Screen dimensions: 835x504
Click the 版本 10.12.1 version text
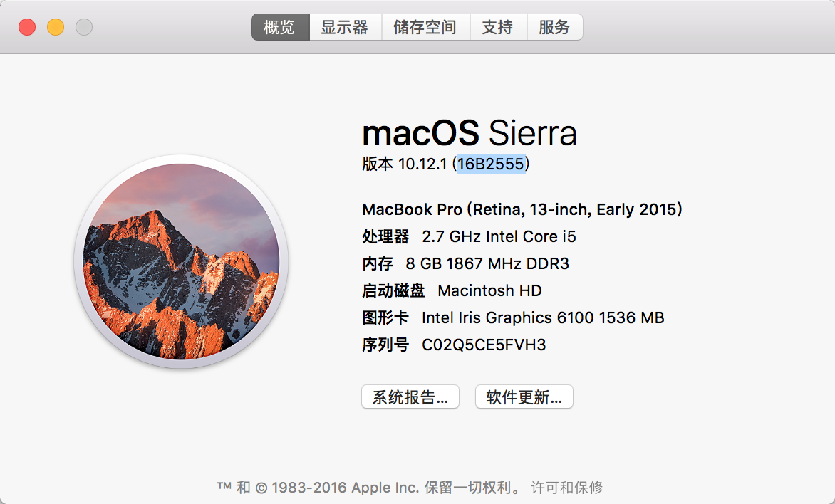tap(404, 164)
